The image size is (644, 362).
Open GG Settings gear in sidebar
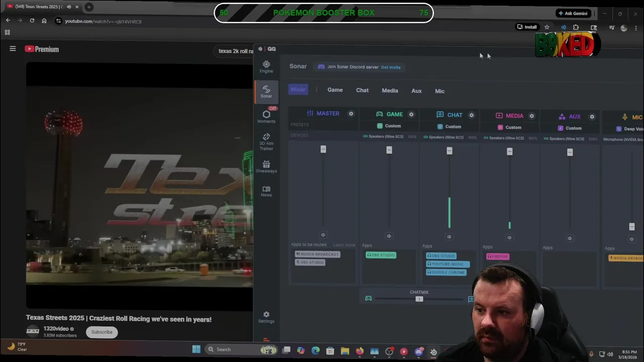click(x=266, y=317)
